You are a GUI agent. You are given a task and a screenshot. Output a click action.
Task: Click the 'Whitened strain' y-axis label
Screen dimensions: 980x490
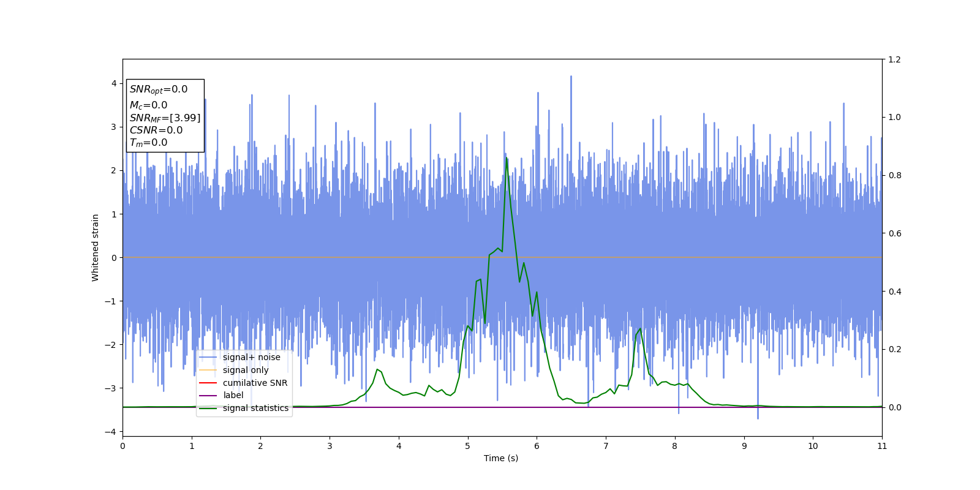pos(96,247)
